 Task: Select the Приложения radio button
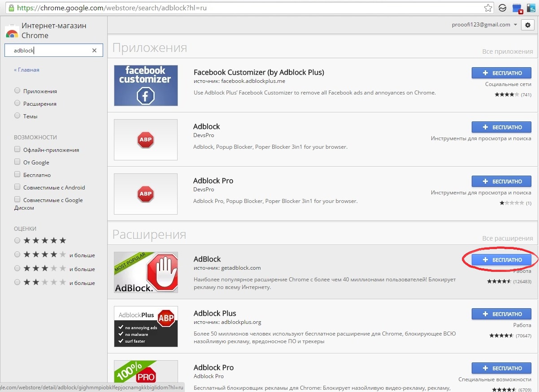17,90
